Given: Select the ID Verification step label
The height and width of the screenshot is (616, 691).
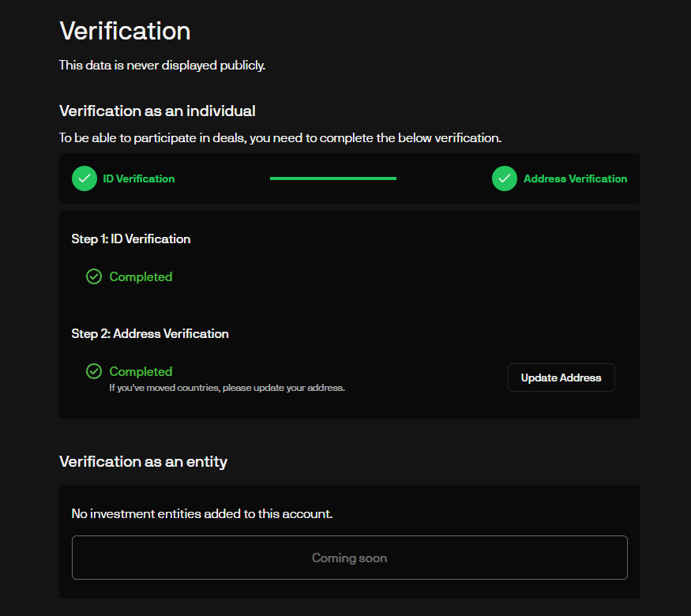Looking at the screenshot, I should pos(139,178).
